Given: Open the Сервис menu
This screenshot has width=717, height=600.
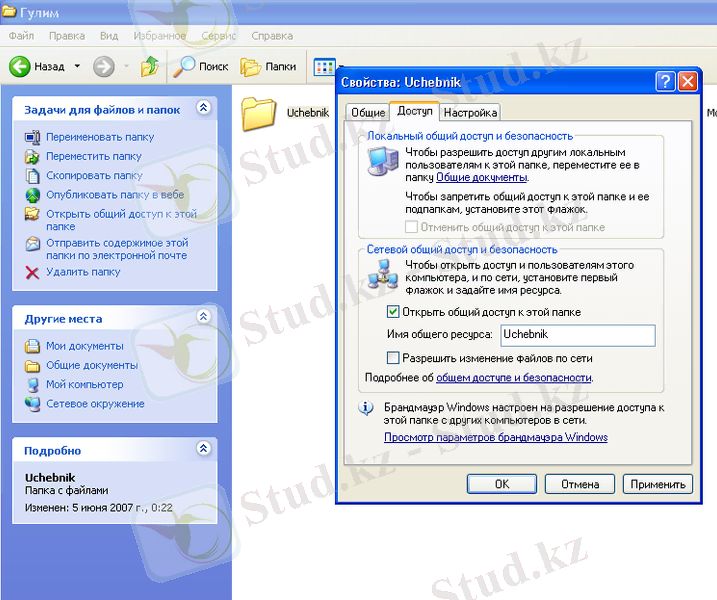Looking at the screenshot, I should coord(219,36).
